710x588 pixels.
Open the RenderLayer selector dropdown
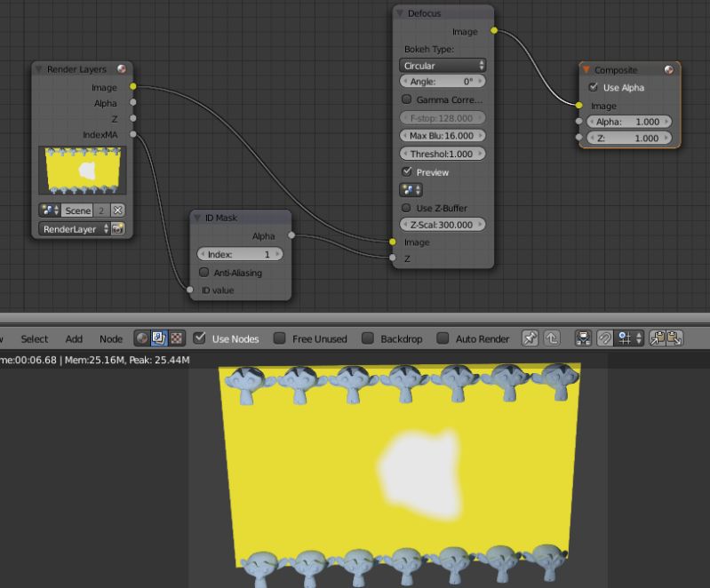click(75, 229)
